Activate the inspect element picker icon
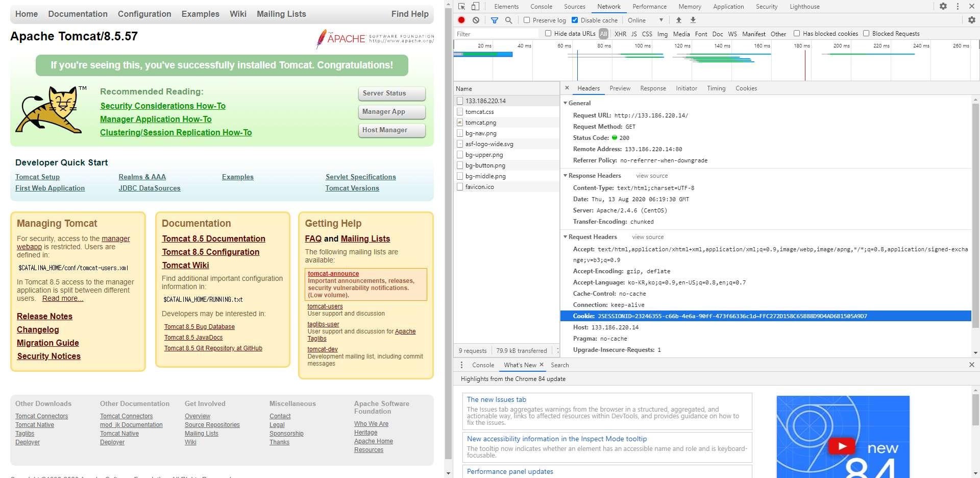 point(461,7)
